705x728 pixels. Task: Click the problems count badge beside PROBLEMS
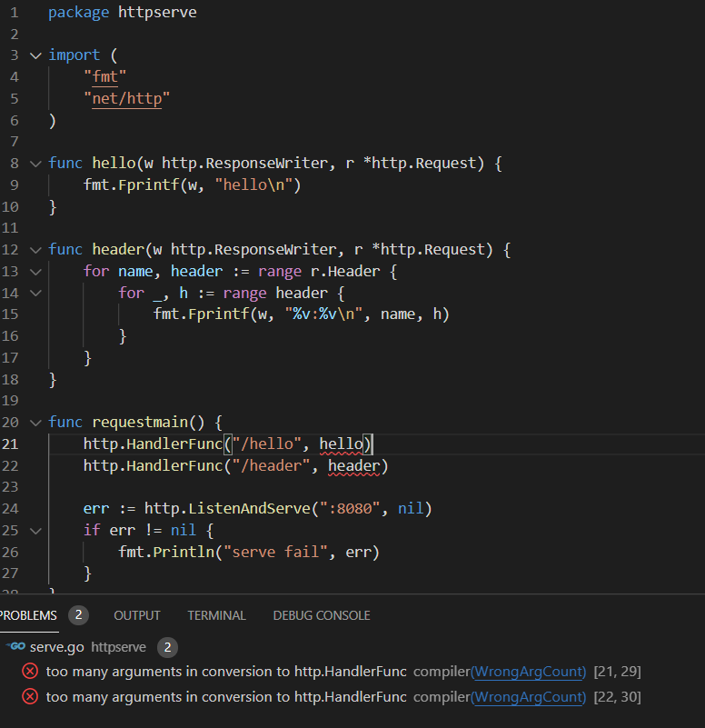[78, 615]
